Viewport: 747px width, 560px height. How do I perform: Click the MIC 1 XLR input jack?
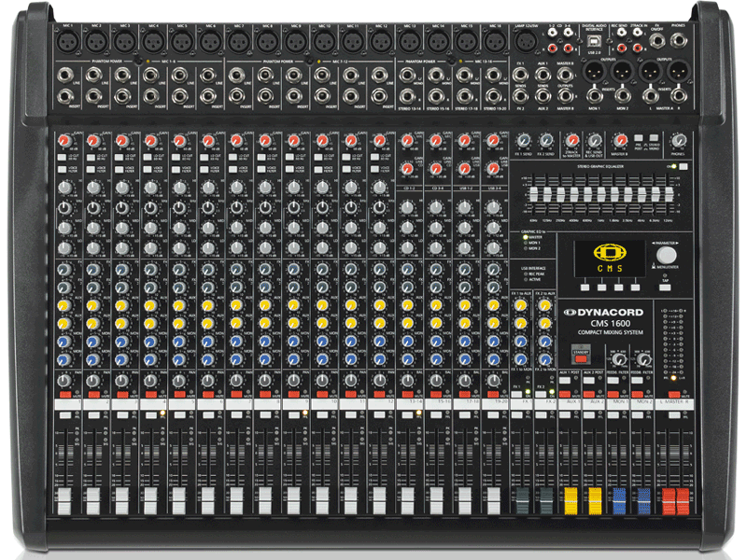[x=67, y=40]
